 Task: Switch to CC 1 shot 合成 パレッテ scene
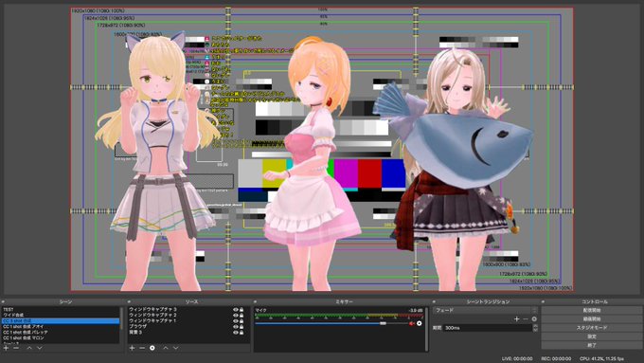[61, 332]
